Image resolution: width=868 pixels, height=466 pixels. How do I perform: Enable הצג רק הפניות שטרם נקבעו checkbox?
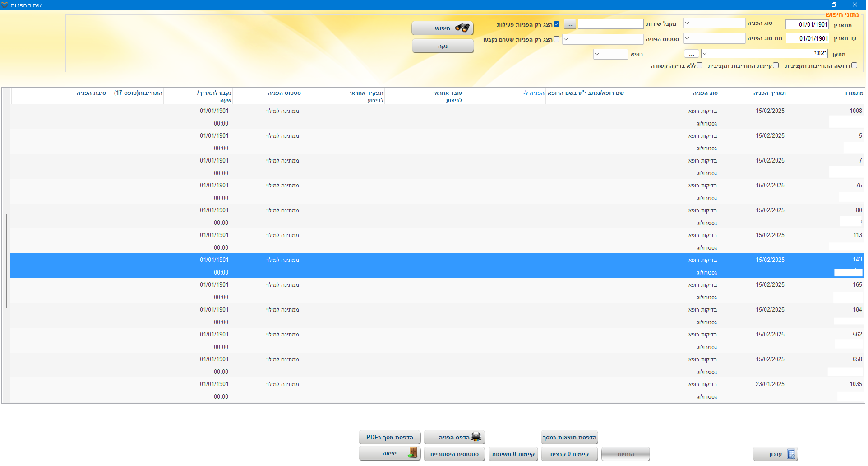click(556, 39)
